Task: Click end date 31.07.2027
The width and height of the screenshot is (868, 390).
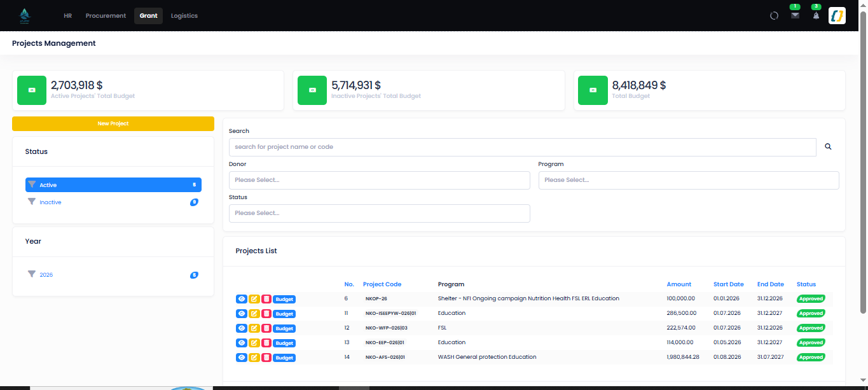Action: click(771, 357)
